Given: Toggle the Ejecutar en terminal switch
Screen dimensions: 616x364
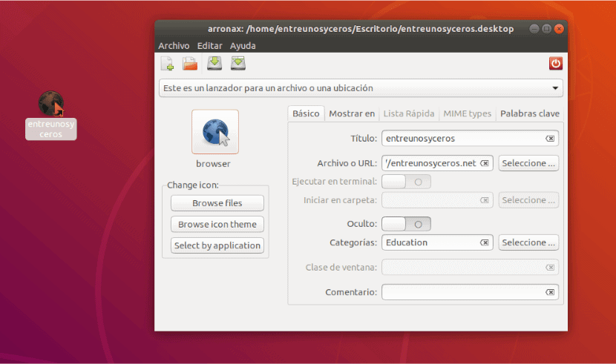Looking at the screenshot, I should pyautogui.click(x=406, y=182).
